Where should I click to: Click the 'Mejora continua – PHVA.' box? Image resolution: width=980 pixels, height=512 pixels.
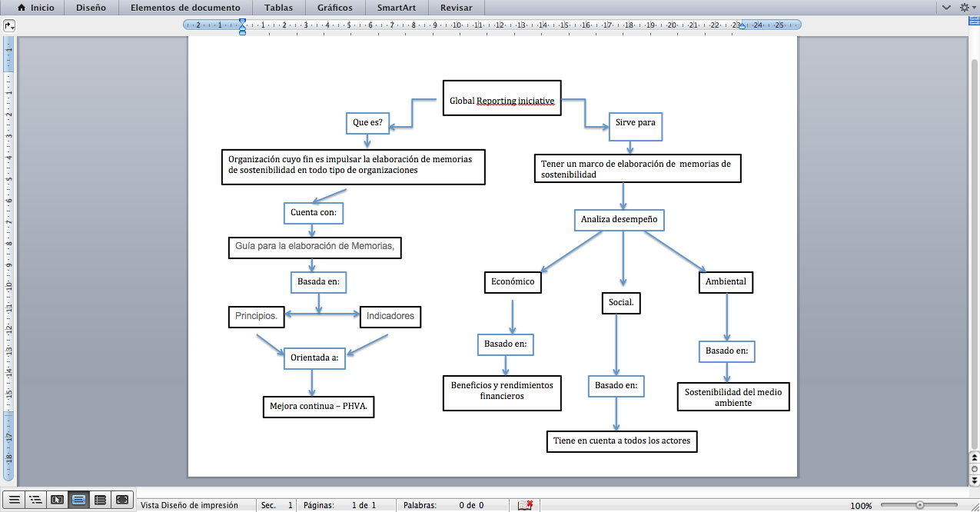318,407
